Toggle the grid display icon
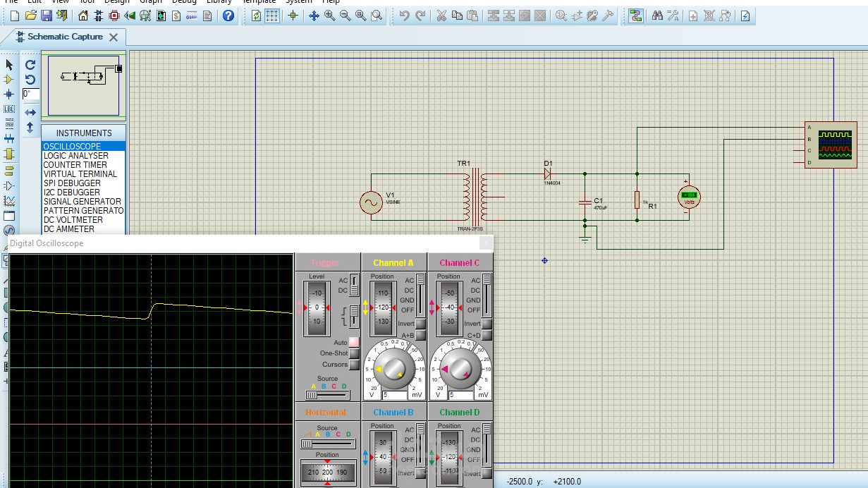Viewport: 868px width, 488px height. 272,16
